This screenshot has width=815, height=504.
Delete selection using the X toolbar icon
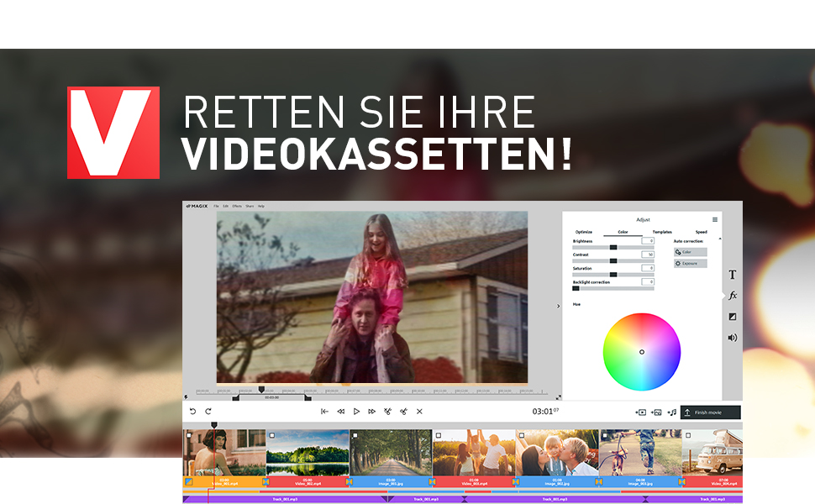click(419, 412)
